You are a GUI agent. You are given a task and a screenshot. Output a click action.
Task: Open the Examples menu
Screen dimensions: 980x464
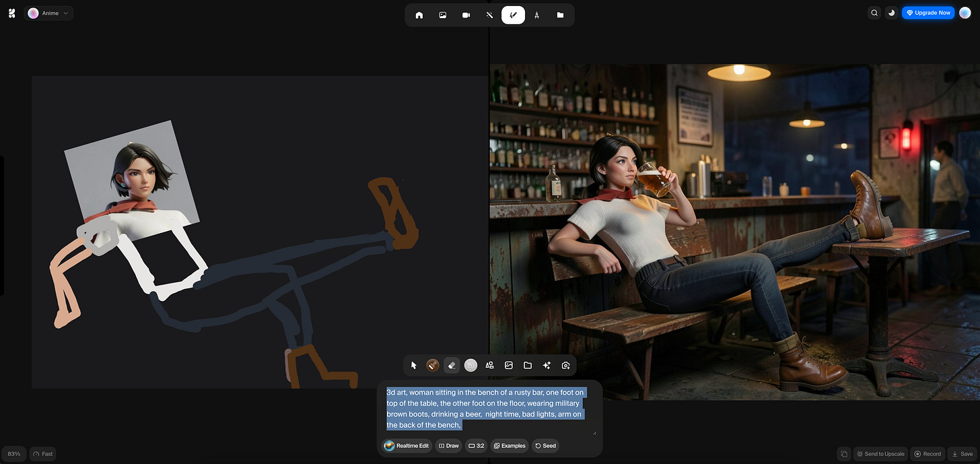coord(509,446)
